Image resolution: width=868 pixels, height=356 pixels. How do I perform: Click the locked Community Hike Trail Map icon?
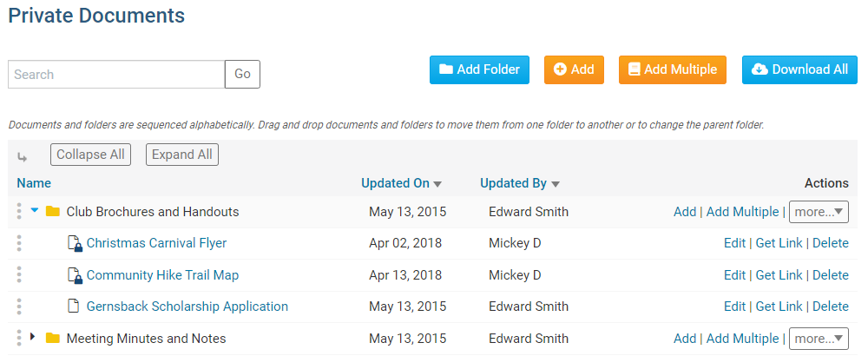74,276
